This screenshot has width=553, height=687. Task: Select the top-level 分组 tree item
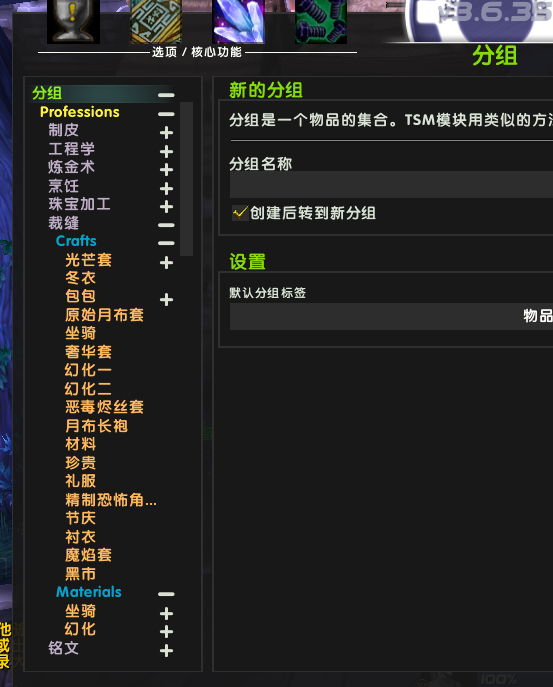pyautogui.click(x=47, y=93)
